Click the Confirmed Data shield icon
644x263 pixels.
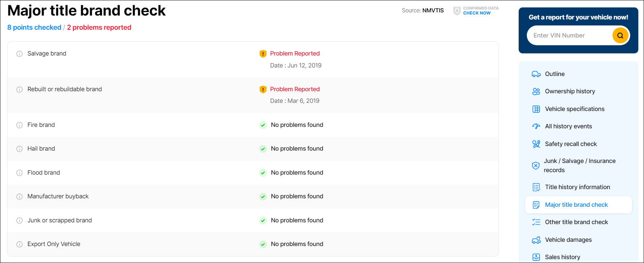point(457,11)
